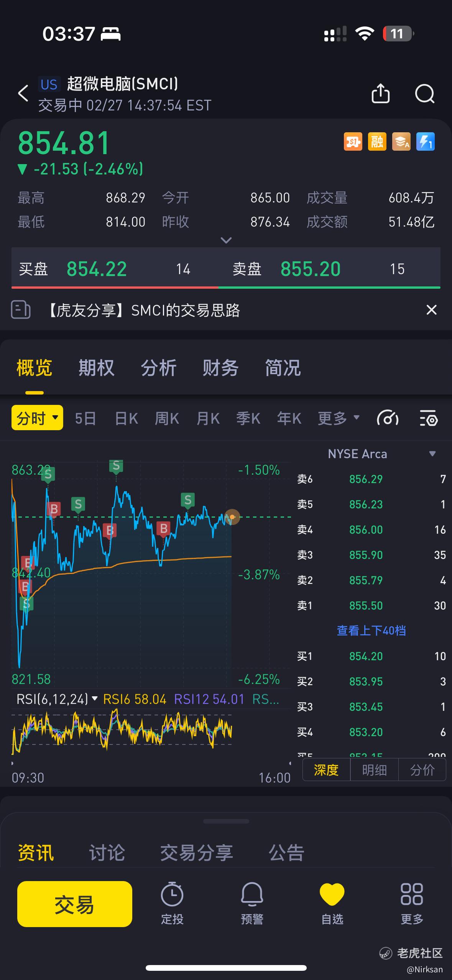Select 月K chart period

point(208,418)
